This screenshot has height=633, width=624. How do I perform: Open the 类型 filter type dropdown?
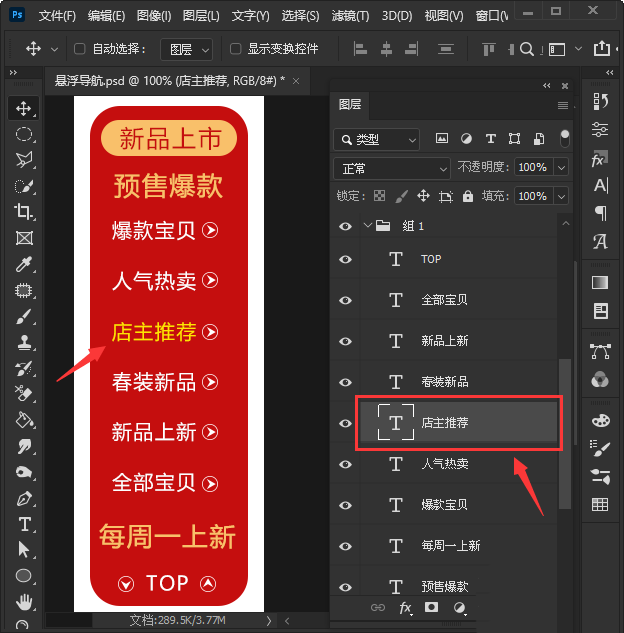377,140
